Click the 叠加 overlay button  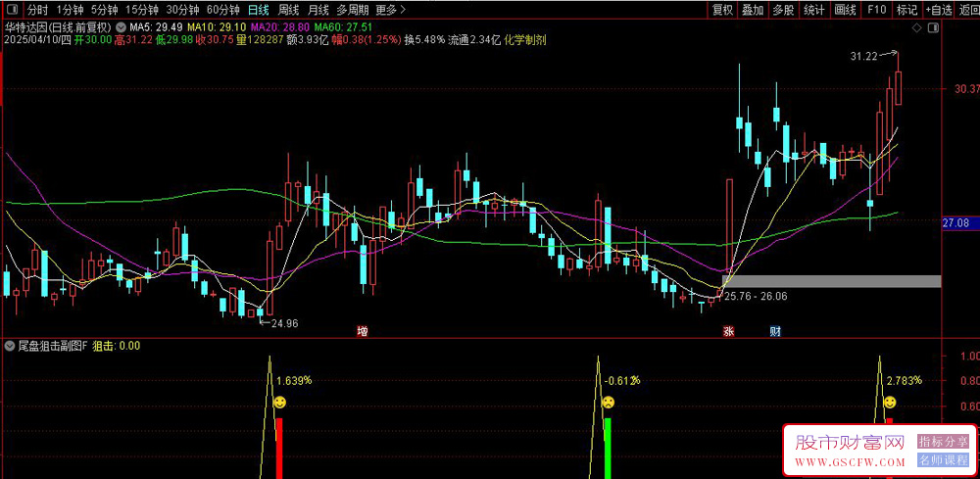click(x=753, y=10)
